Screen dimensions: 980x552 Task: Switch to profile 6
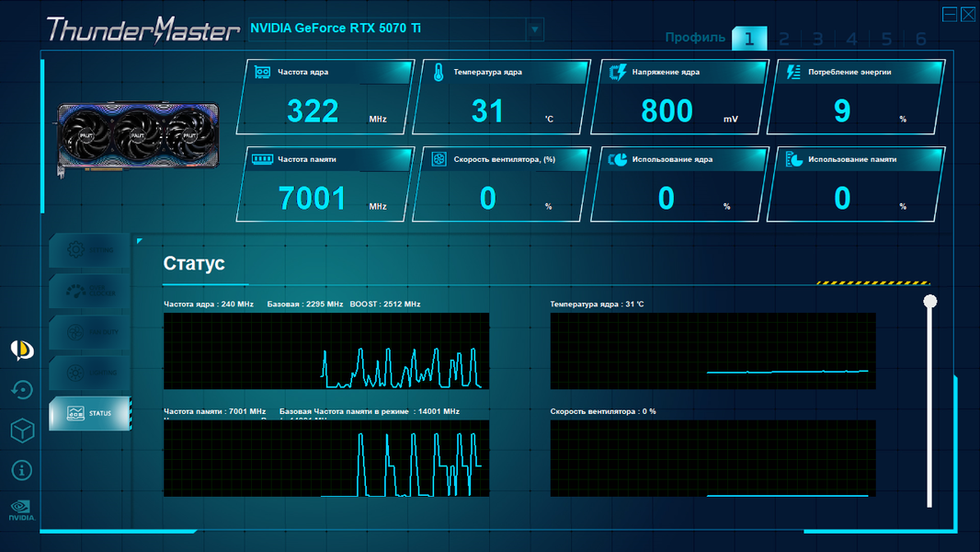click(920, 40)
